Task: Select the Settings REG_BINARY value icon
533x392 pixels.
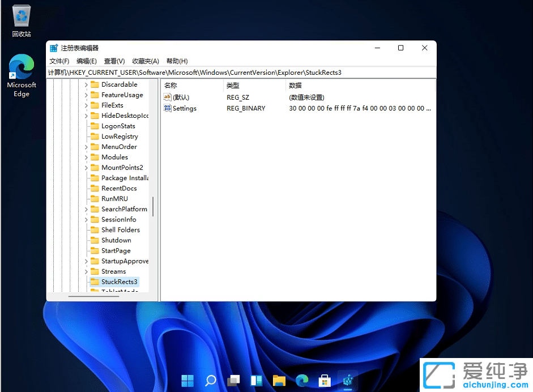Action: coord(167,108)
